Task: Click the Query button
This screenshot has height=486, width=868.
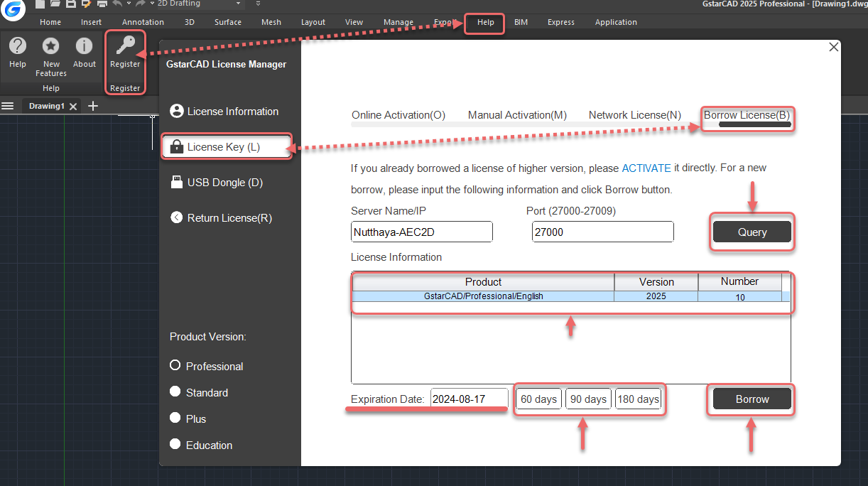Action: click(x=752, y=232)
